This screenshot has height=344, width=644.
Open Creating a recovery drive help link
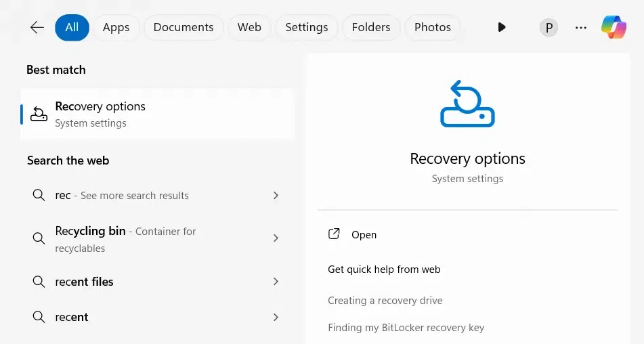tap(385, 301)
